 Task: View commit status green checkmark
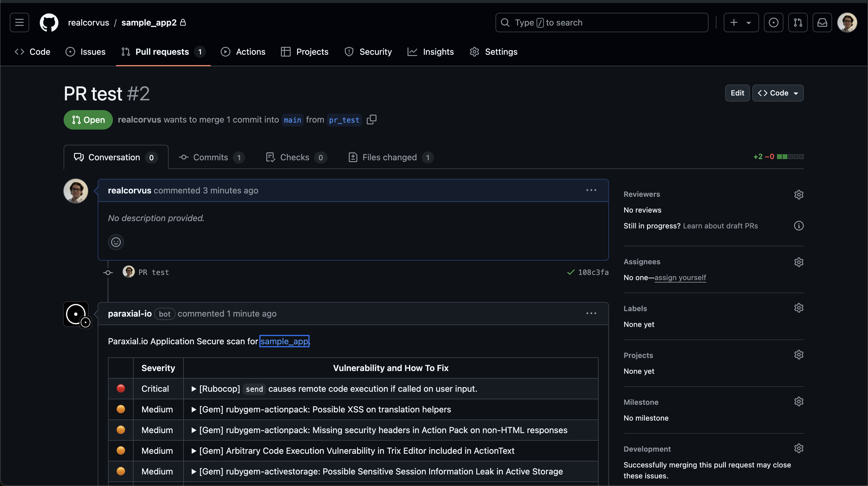[570, 272]
